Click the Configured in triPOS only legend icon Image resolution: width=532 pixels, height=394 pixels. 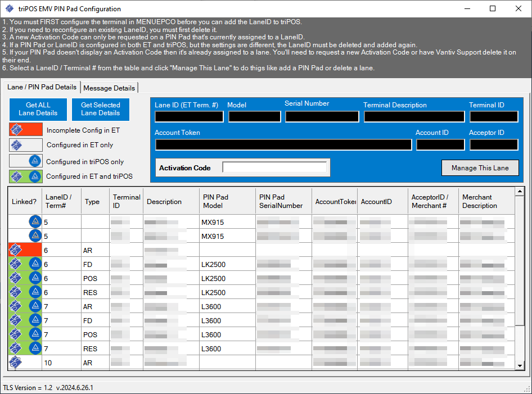click(26, 161)
